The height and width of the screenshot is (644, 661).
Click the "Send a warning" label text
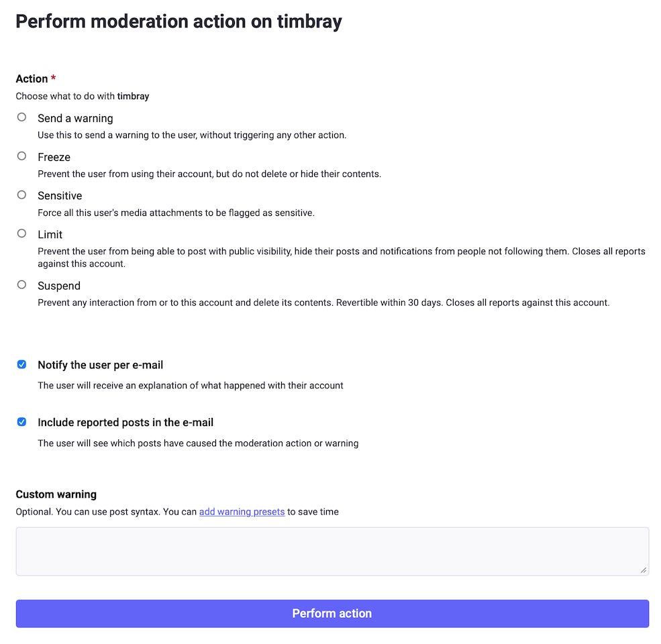pyautogui.click(x=75, y=118)
